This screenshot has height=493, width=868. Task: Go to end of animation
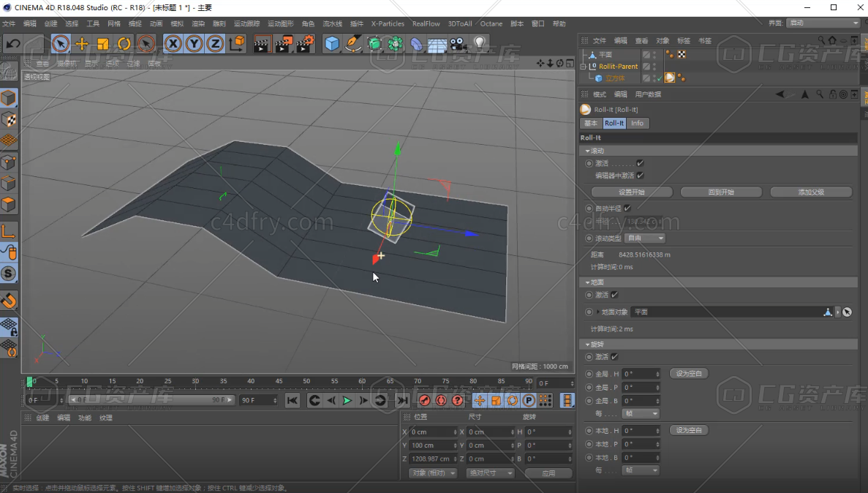[402, 400]
